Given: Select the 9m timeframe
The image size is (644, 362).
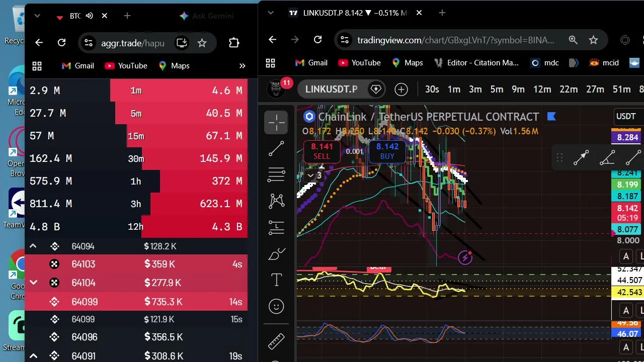Looking at the screenshot, I should (518, 89).
